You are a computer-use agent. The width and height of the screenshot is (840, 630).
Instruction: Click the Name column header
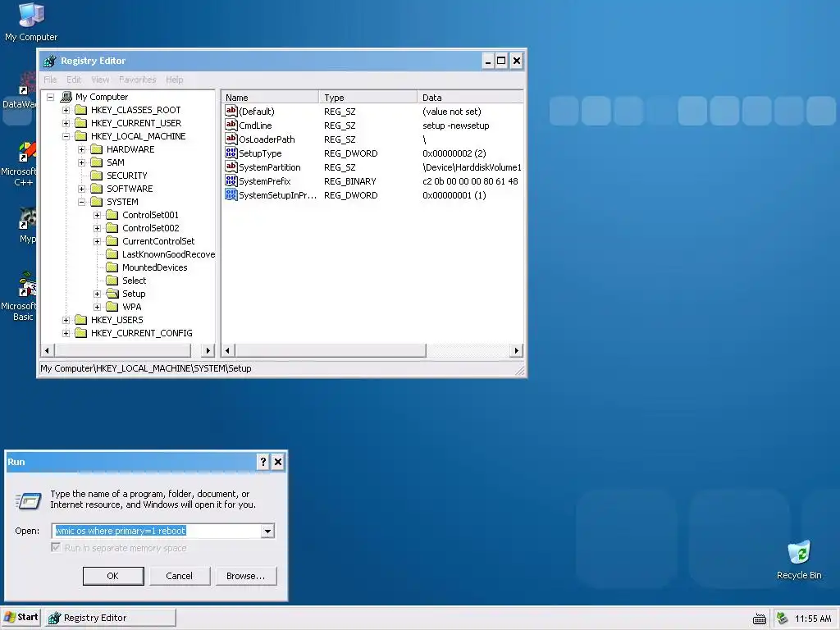(270, 98)
